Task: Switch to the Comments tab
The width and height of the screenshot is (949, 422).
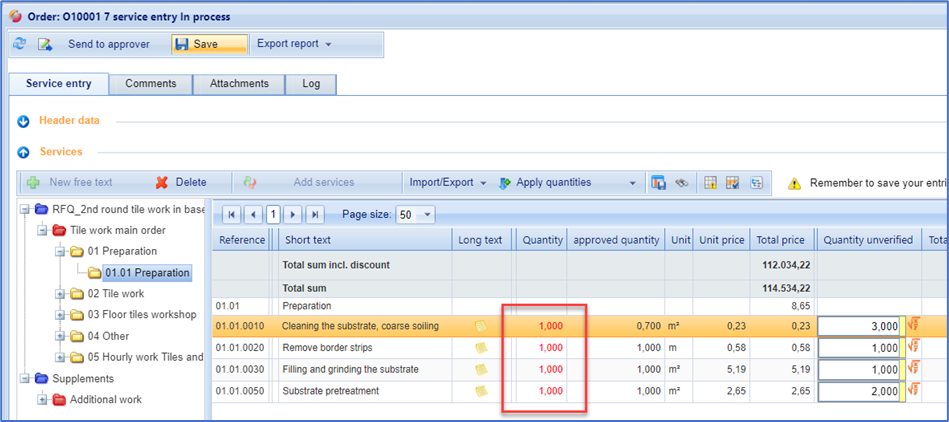Action: (x=151, y=84)
